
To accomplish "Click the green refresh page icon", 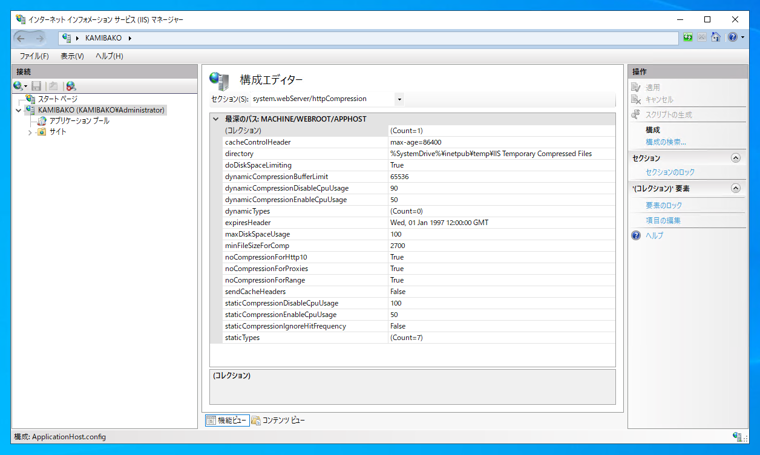I will [687, 37].
